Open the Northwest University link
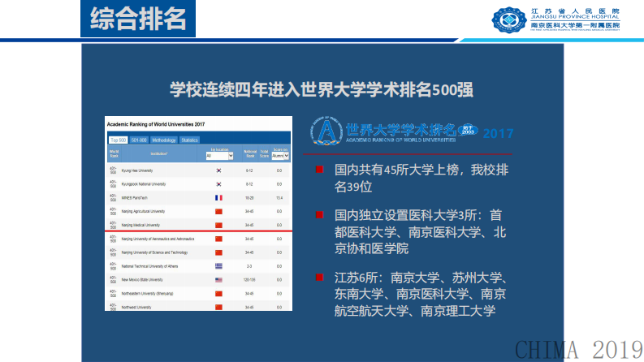 [136, 307]
